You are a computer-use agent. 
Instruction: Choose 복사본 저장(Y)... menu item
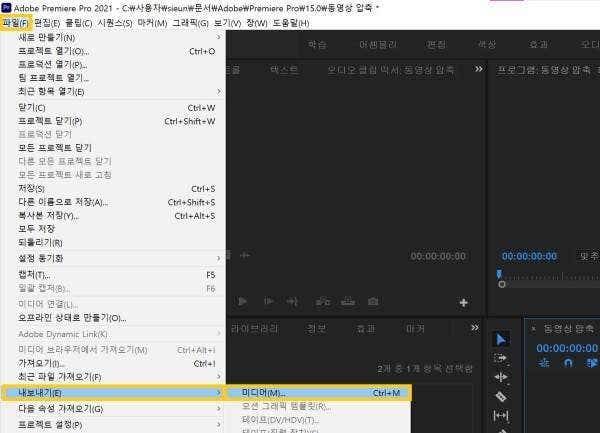click(113, 216)
